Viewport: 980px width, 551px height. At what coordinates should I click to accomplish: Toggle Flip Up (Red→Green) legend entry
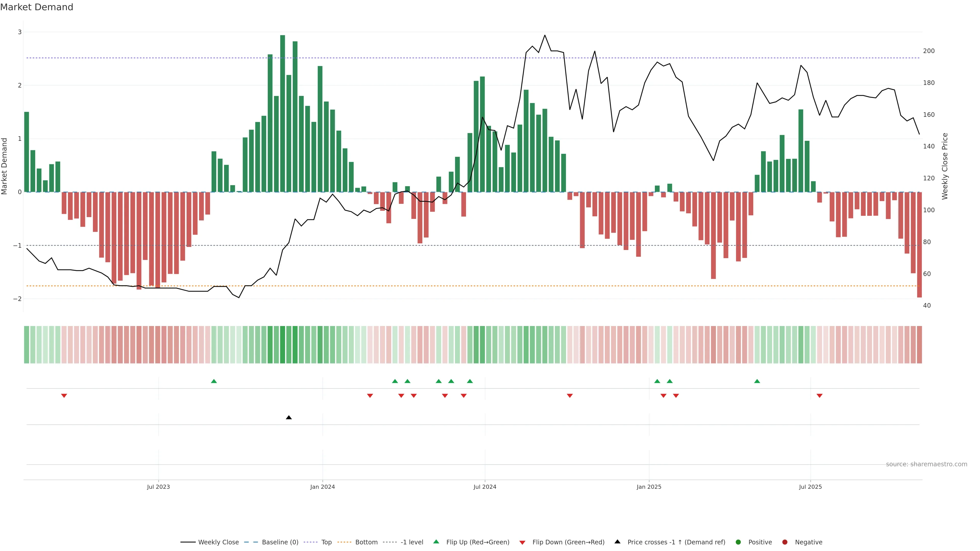(x=477, y=542)
